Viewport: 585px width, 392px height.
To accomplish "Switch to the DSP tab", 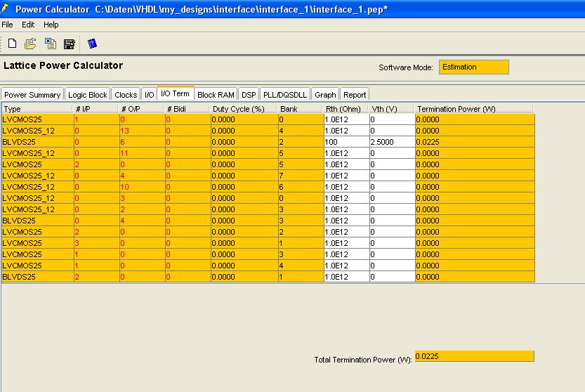I will pos(249,95).
